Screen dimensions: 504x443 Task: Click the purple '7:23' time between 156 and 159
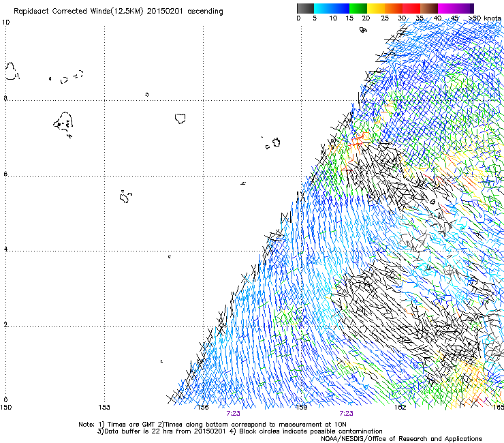233,414
